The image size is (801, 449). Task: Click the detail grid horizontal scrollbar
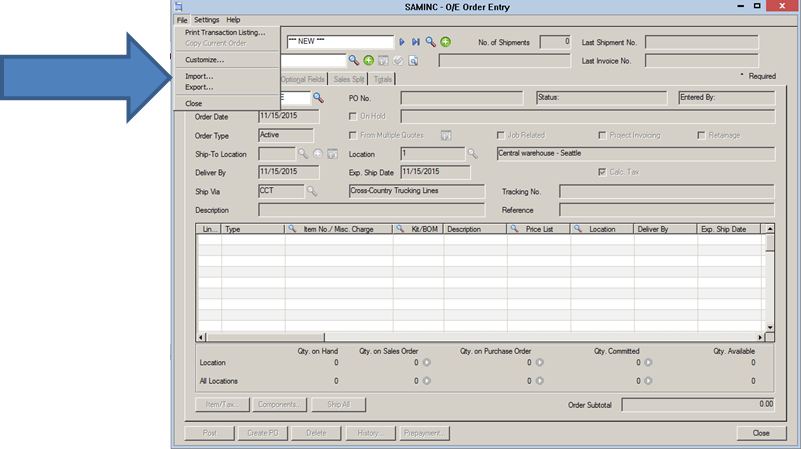coord(480,338)
